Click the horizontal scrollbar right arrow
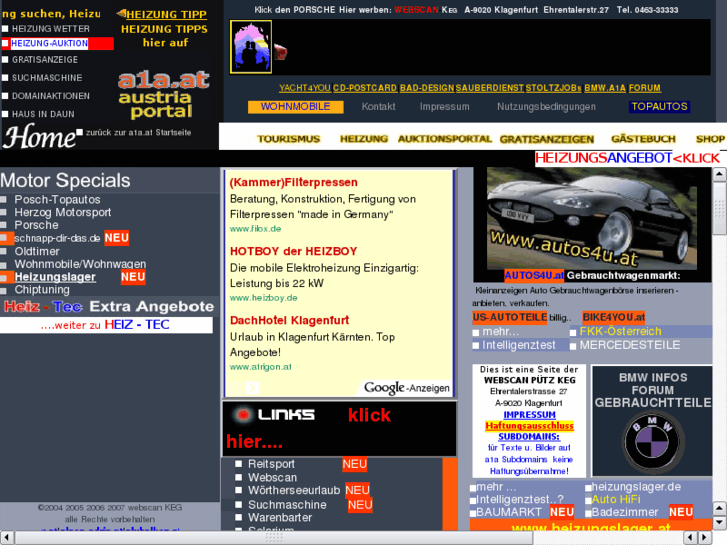 (705, 538)
